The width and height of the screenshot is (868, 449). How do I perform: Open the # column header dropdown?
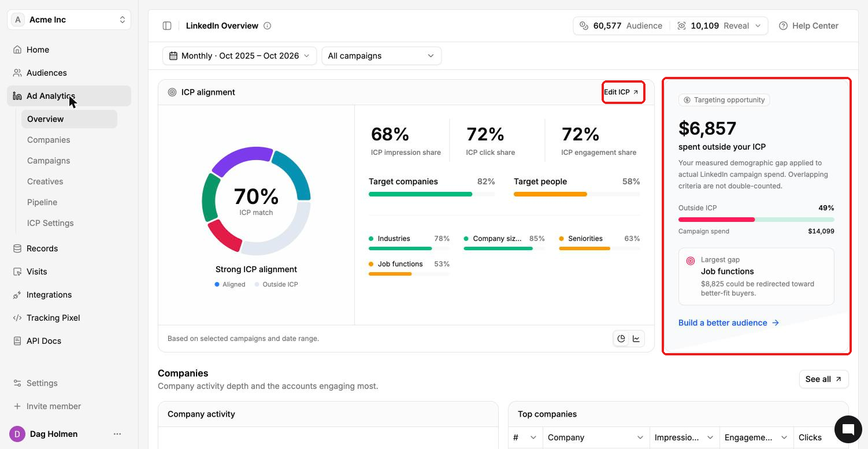(533, 437)
